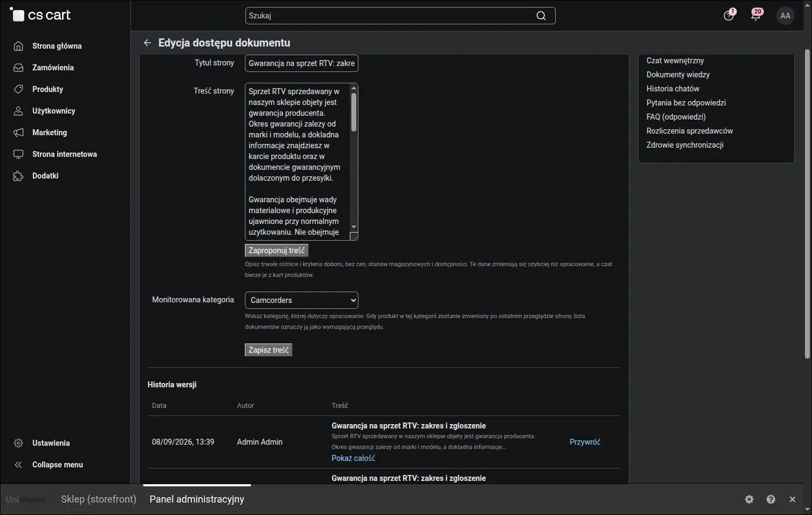812x515 pixels.
Task: Open Strona główna menu item
Action: (x=57, y=46)
